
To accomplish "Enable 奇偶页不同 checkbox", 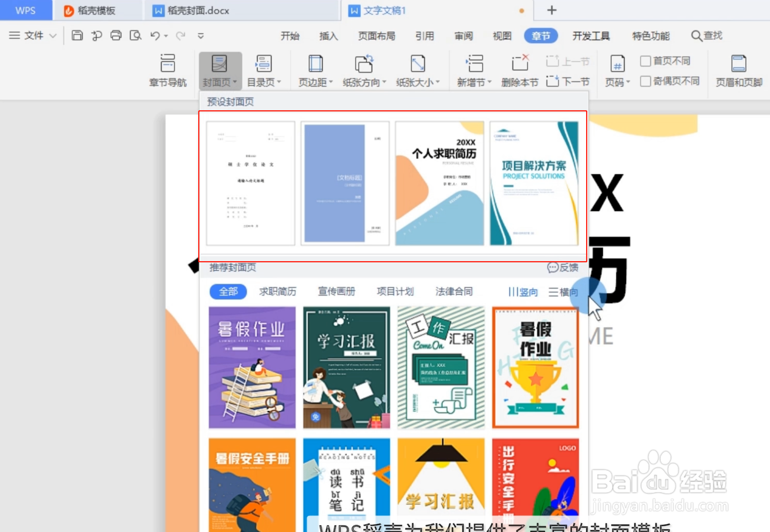I will click(x=645, y=81).
